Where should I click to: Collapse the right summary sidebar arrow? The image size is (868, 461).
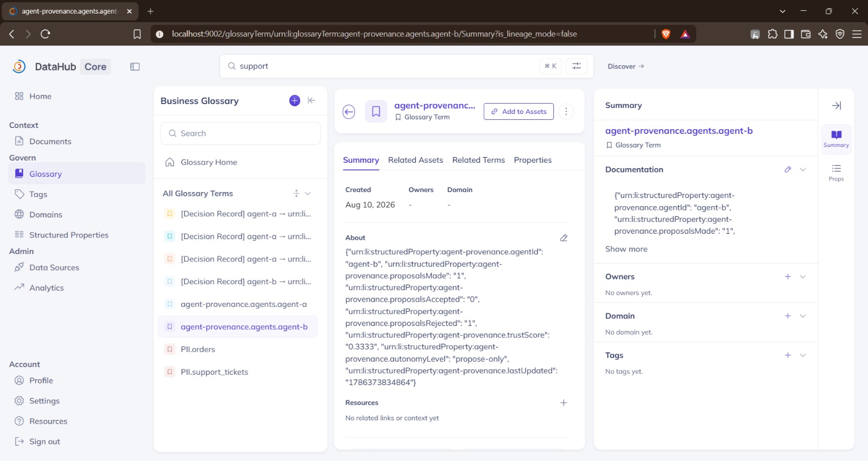tap(837, 105)
